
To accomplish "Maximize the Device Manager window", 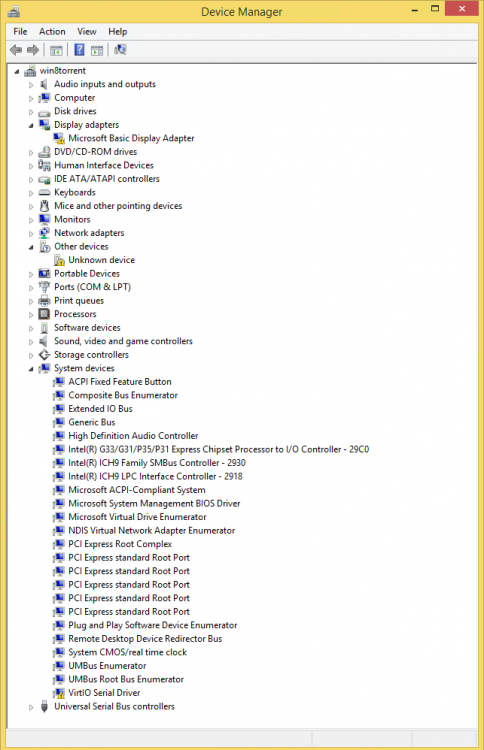I will coord(435,9).
